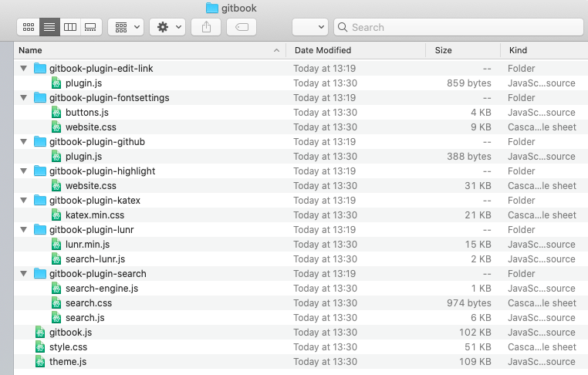Image resolution: width=588 pixels, height=375 pixels.
Task: Sort by the Kind column header
Action: (x=545, y=50)
